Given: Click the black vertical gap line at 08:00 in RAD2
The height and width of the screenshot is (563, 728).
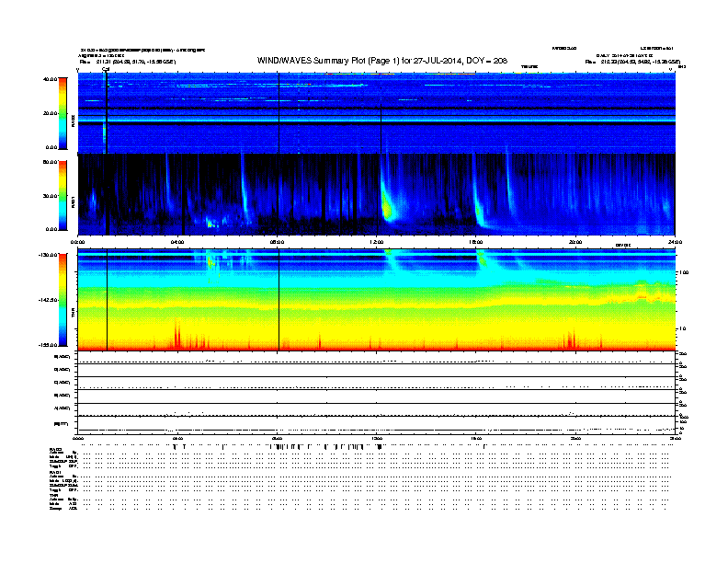Looking at the screenshot, I should coord(279,113).
